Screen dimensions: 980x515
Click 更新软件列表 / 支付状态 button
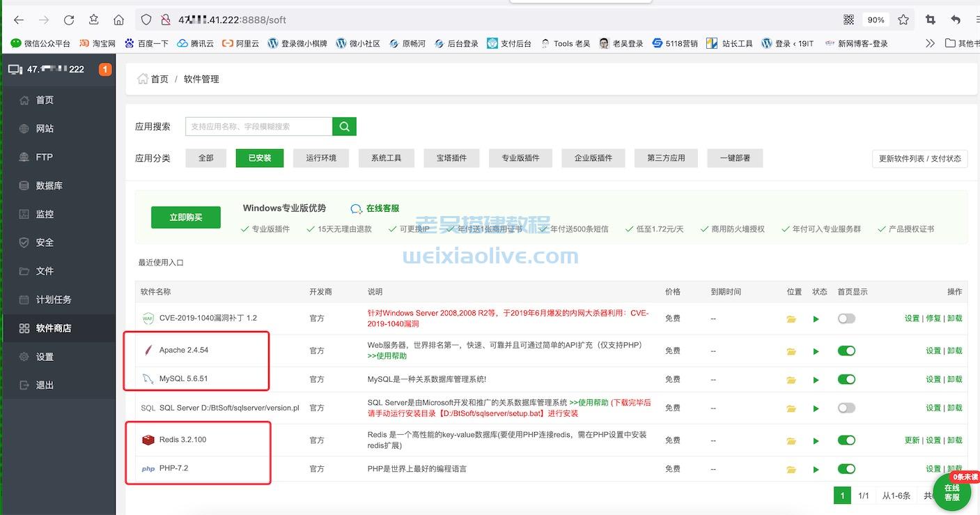pyautogui.click(x=919, y=158)
